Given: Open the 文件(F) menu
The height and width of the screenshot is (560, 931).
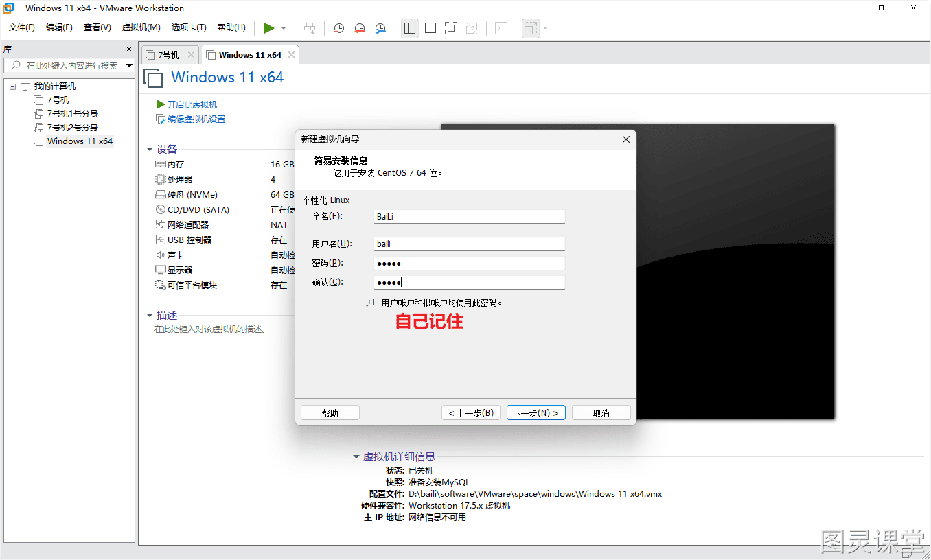Looking at the screenshot, I should (22, 27).
